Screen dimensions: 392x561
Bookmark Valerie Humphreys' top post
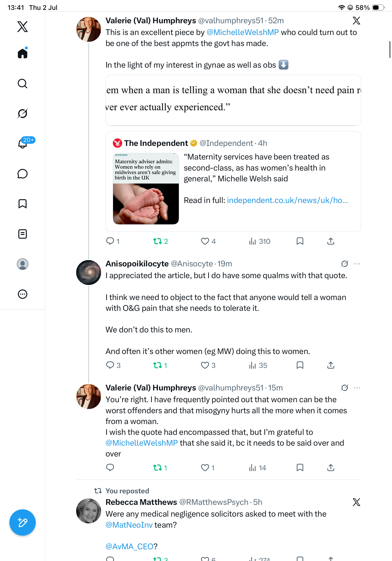pos(300,241)
